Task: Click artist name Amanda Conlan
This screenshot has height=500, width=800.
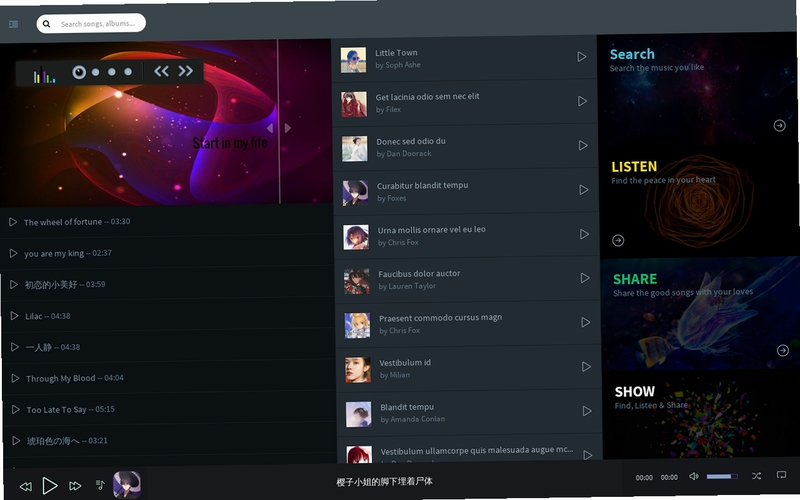Action: click(x=417, y=419)
